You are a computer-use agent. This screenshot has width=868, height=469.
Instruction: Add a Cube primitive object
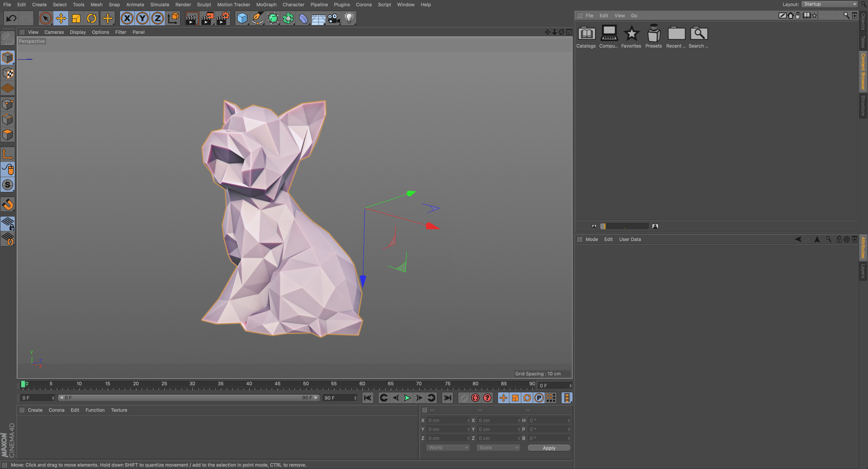[242, 18]
